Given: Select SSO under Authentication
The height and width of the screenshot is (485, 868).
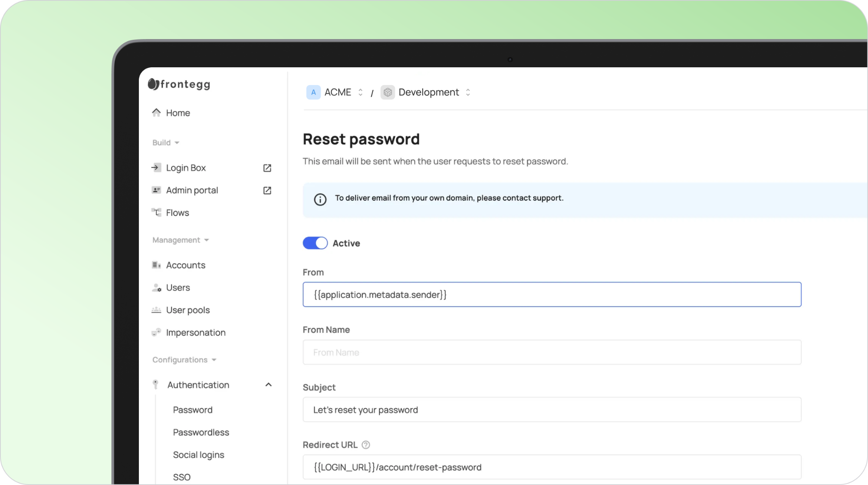Looking at the screenshot, I should pos(181,477).
